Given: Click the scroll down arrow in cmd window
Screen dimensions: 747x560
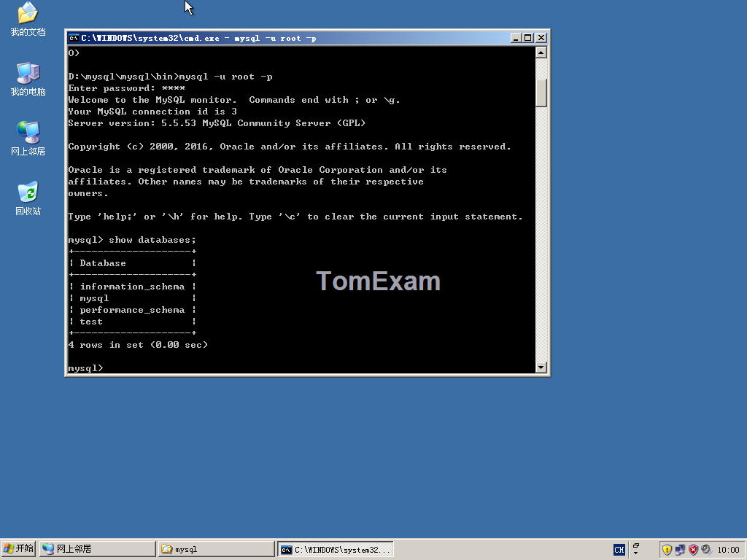Looking at the screenshot, I should pos(541,367).
